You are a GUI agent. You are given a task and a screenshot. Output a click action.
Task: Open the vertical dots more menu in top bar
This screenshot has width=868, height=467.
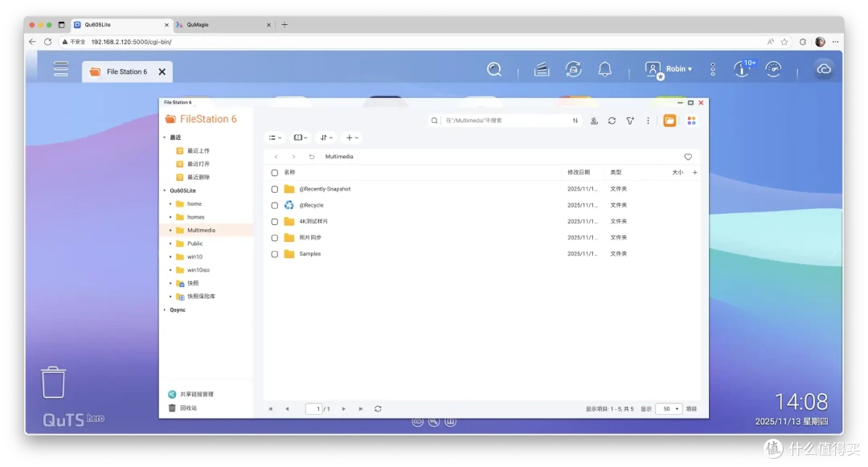pyautogui.click(x=713, y=69)
